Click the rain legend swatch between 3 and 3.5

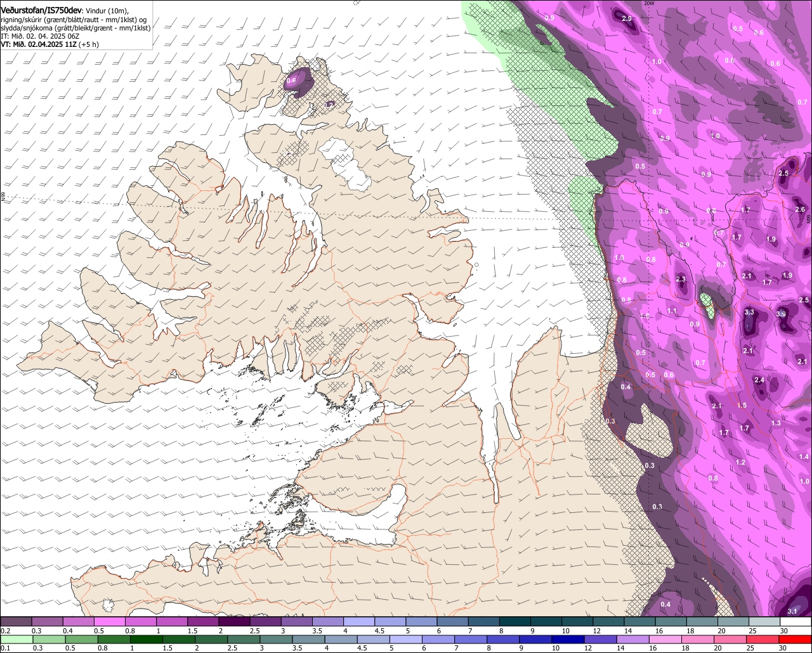[x=277, y=639]
